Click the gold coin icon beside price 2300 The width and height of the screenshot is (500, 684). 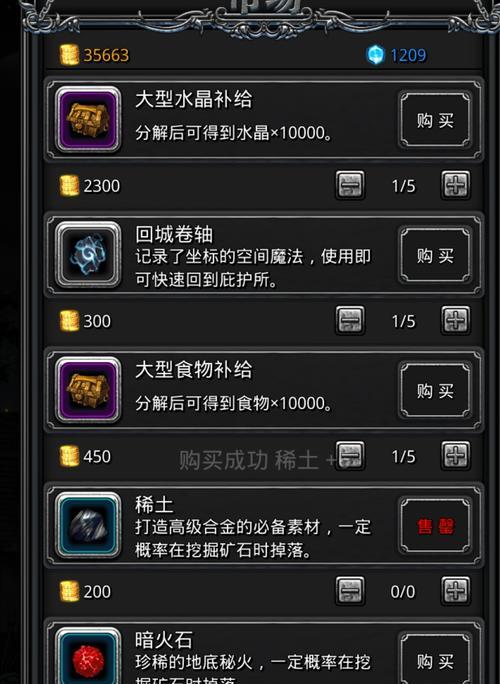click(69, 186)
